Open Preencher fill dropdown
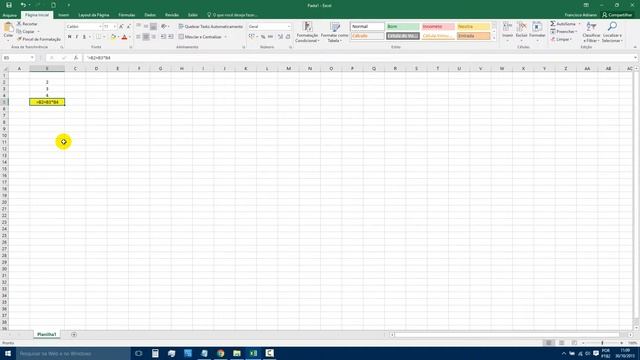The height and width of the screenshot is (360, 640). pos(564,31)
